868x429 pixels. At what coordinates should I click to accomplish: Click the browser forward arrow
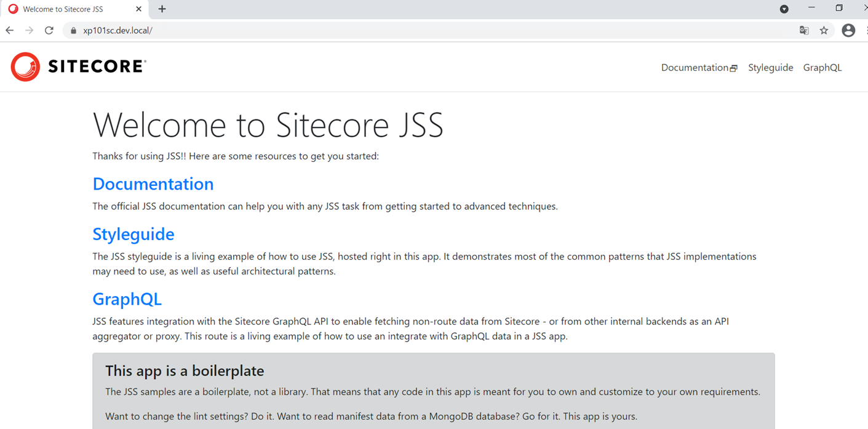[x=29, y=30]
